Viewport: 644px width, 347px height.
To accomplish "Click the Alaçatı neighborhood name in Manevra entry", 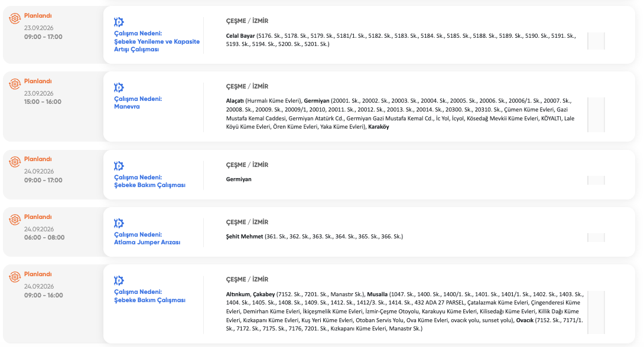I will click(235, 101).
